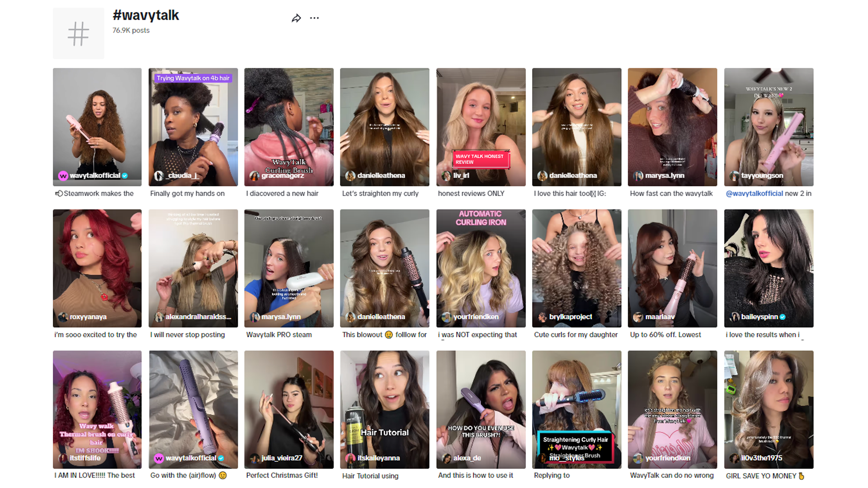Screen dimensions: 868x488
Task: Click itstiffslife profile avatar icon
Action: pyautogui.click(x=63, y=458)
